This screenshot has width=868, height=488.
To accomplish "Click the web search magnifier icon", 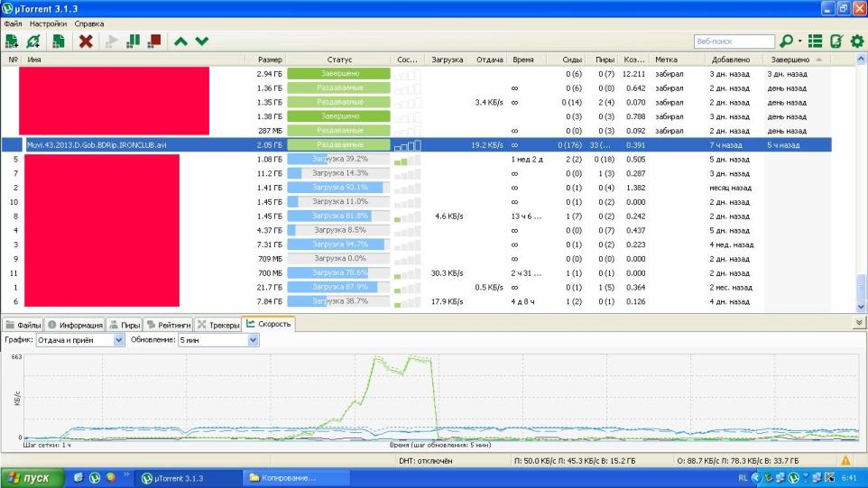I will point(786,41).
